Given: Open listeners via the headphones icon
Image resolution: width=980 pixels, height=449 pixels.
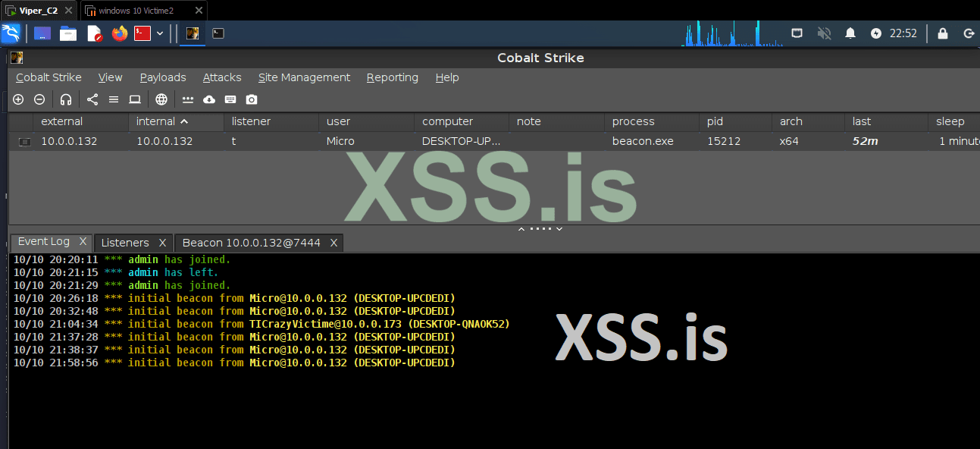Looking at the screenshot, I should [x=66, y=99].
